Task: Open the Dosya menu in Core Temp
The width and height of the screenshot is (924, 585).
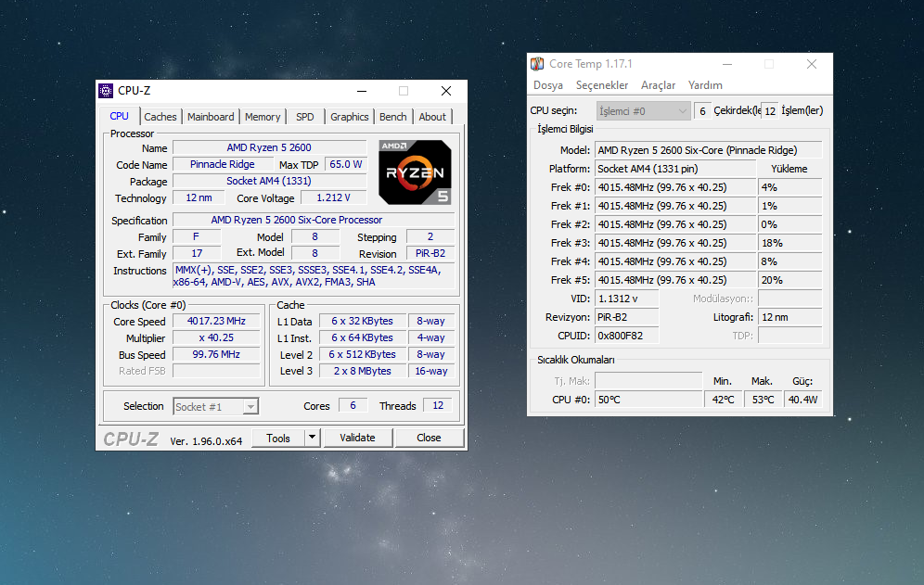Action: point(548,85)
